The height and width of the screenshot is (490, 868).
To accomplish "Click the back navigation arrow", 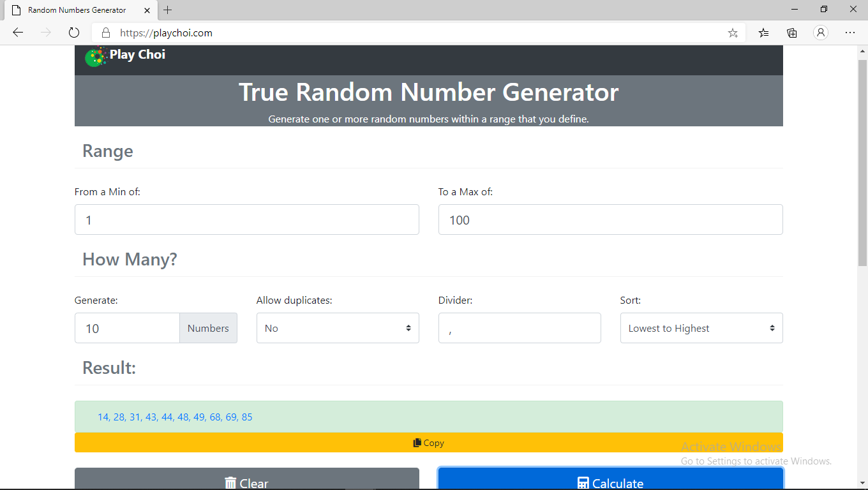I will tap(17, 33).
